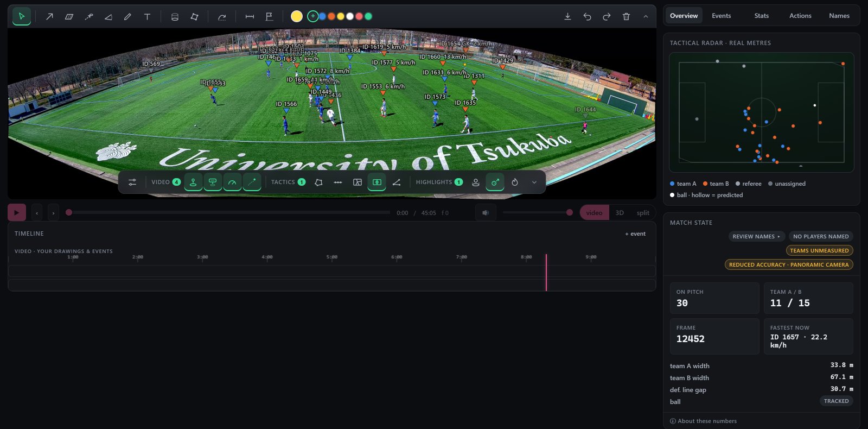The width and height of the screenshot is (868, 429).
Task: Pick the blue color swatch
Action: (x=322, y=16)
